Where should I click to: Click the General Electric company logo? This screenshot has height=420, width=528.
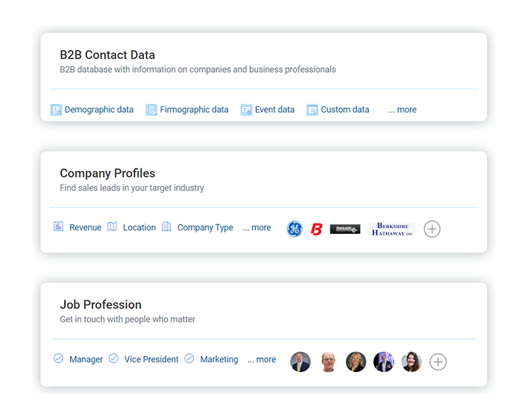click(x=294, y=229)
